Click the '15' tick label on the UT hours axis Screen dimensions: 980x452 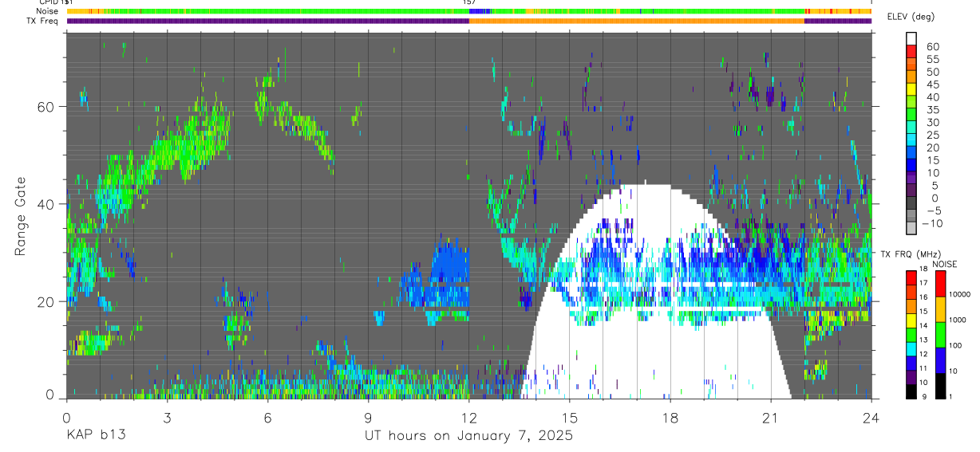[x=570, y=418]
